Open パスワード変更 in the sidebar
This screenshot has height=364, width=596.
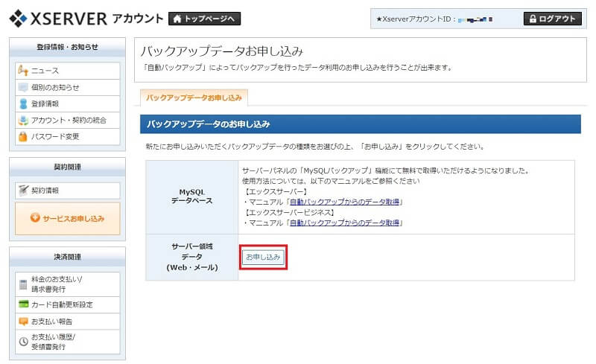[x=68, y=136]
